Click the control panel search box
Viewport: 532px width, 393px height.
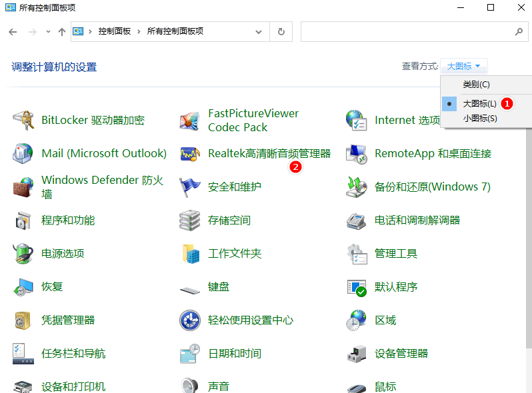[407, 31]
